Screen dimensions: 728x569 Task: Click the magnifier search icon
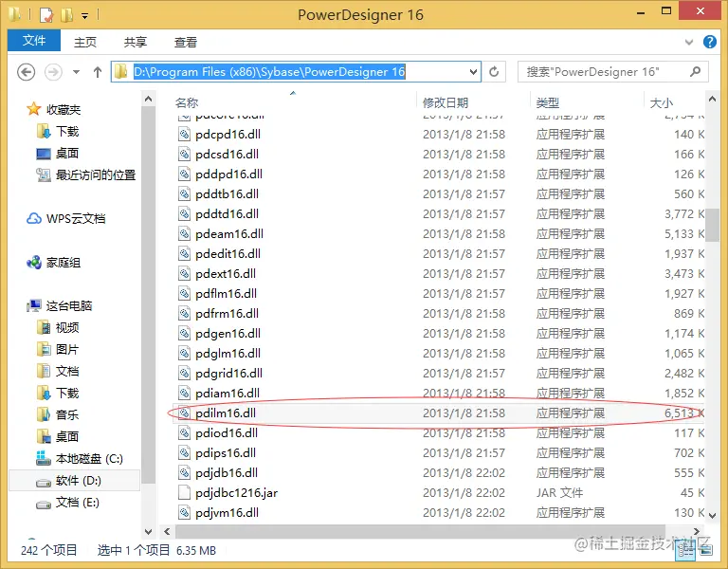point(695,71)
